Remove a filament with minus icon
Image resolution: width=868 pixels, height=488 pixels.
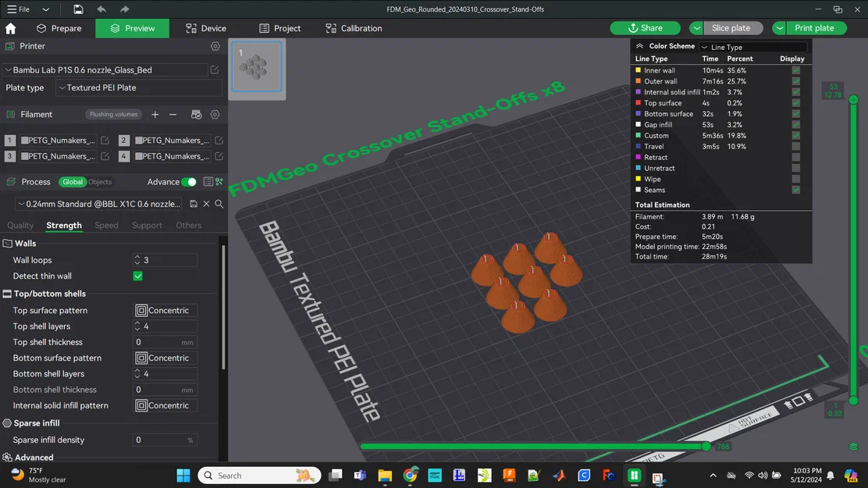(x=173, y=115)
